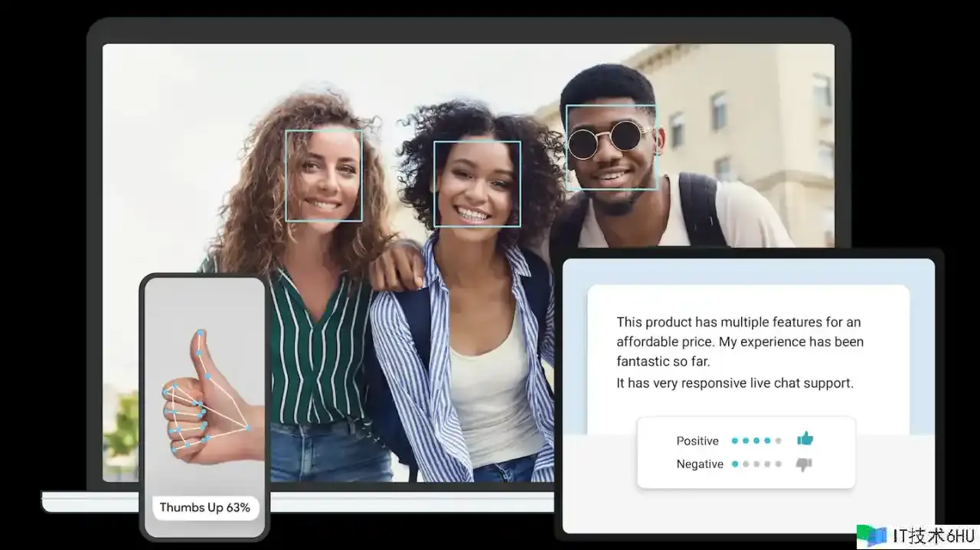The image size is (980, 550).
Task: Click the first teal dot in Negative row
Action: [x=735, y=464]
